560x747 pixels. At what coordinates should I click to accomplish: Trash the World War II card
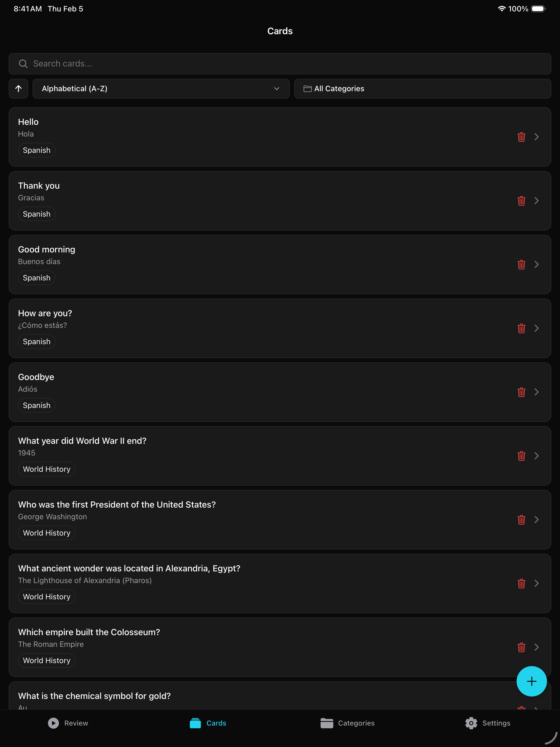pyautogui.click(x=521, y=456)
